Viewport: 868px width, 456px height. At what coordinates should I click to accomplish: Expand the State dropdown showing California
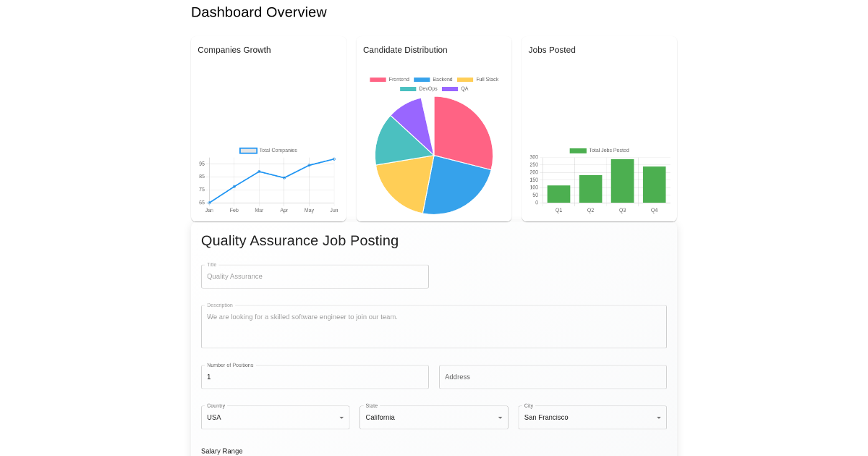[x=434, y=418]
